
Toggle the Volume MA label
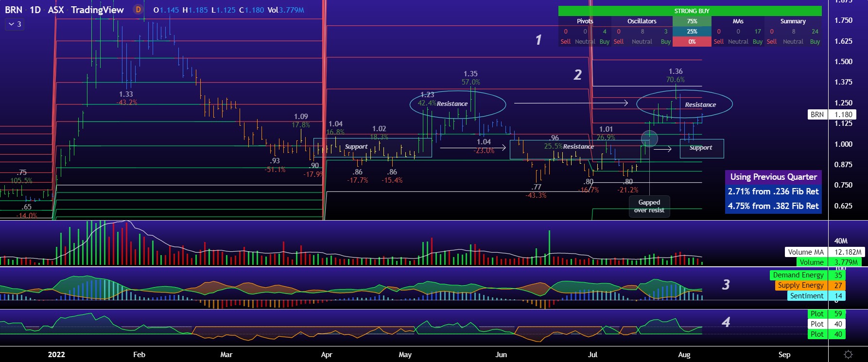805,252
